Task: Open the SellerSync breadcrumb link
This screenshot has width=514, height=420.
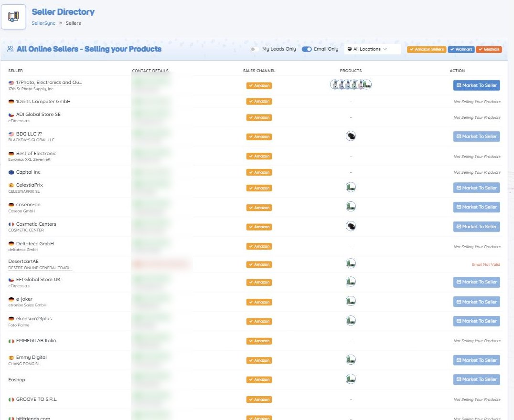Action: pos(43,23)
